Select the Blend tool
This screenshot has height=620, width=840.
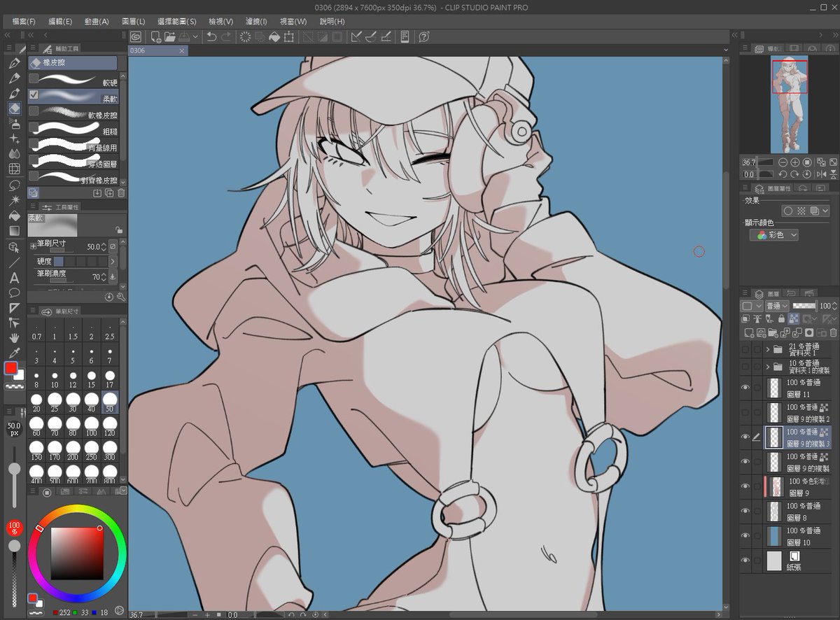[14, 153]
